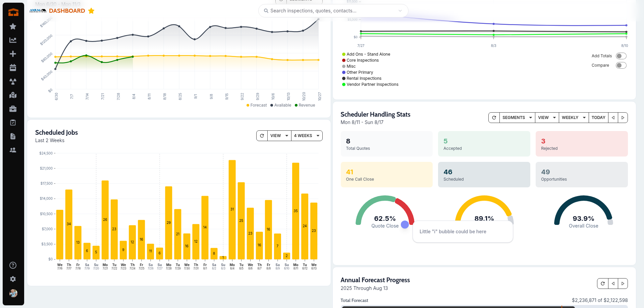Go to next period in Annual Forecast
Screen dimensions: 644x308
tap(623, 284)
